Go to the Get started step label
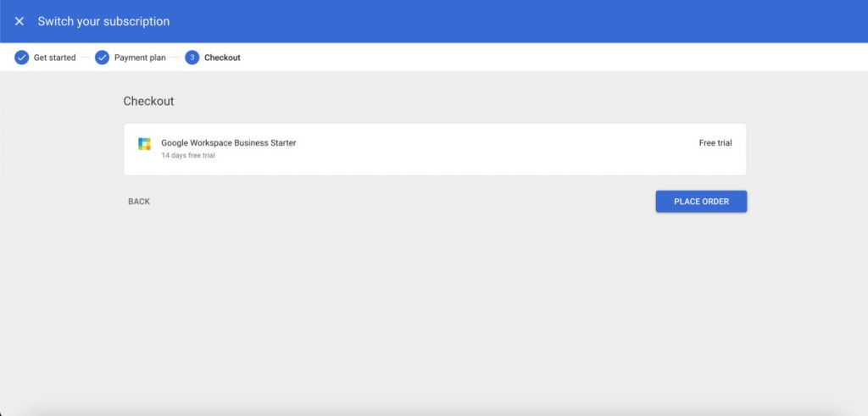The width and height of the screenshot is (868, 416). click(x=55, y=58)
